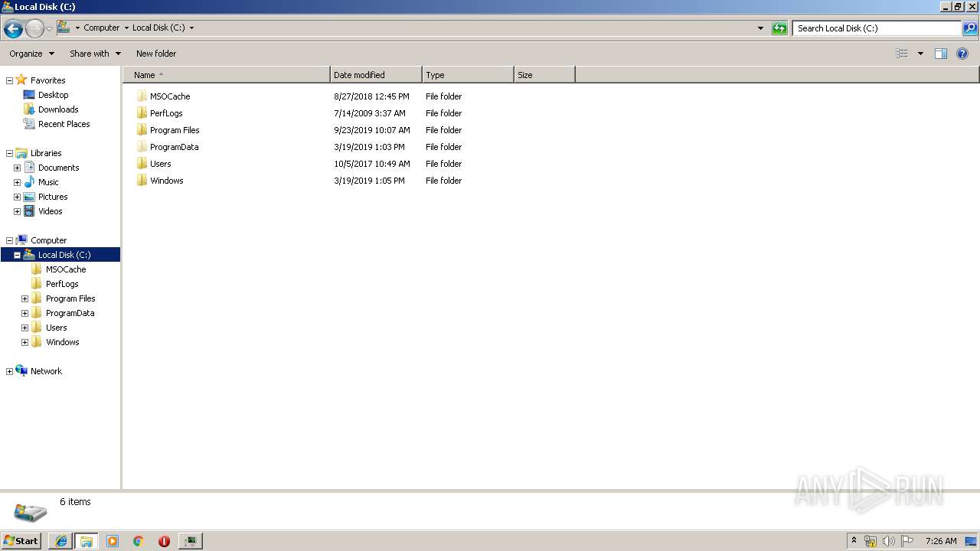Open the Organize menu
980x551 pixels.
coord(31,54)
